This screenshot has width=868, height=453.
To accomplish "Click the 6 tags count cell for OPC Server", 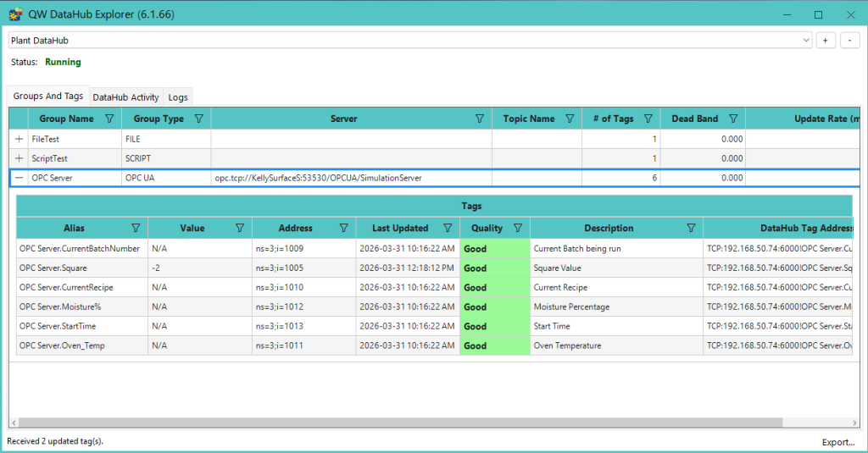I will [621, 178].
